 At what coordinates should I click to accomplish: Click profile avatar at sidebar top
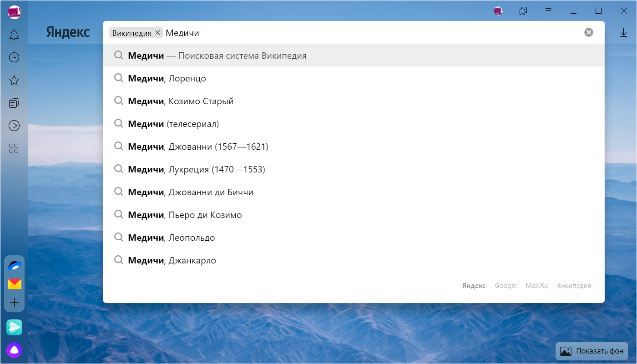click(x=15, y=12)
